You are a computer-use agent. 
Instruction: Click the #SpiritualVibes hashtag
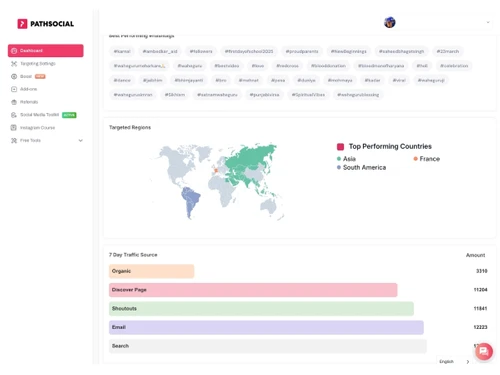click(308, 95)
